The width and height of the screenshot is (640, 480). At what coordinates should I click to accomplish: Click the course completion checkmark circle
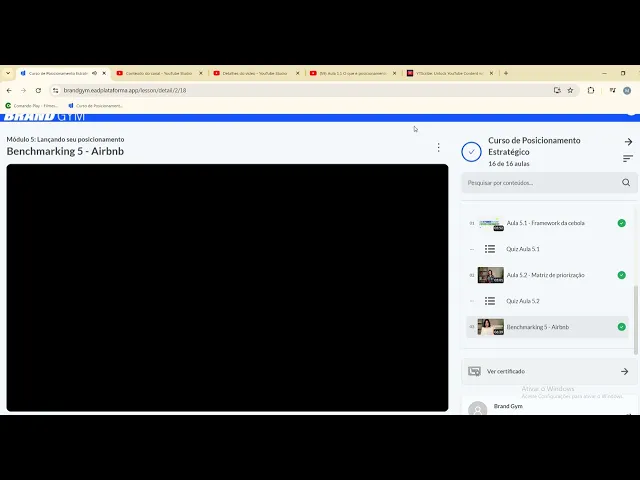point(471,152)
